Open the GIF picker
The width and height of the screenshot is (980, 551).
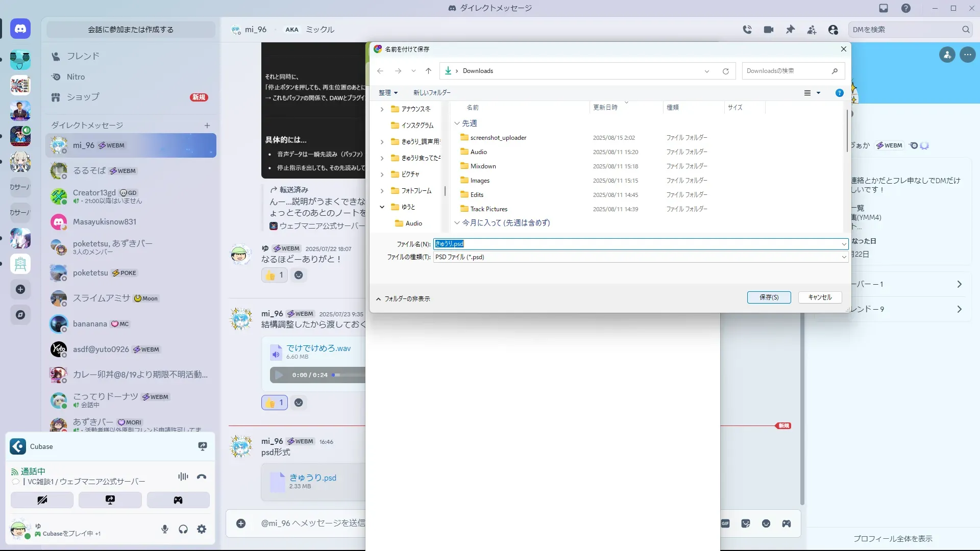click(725, 523)
